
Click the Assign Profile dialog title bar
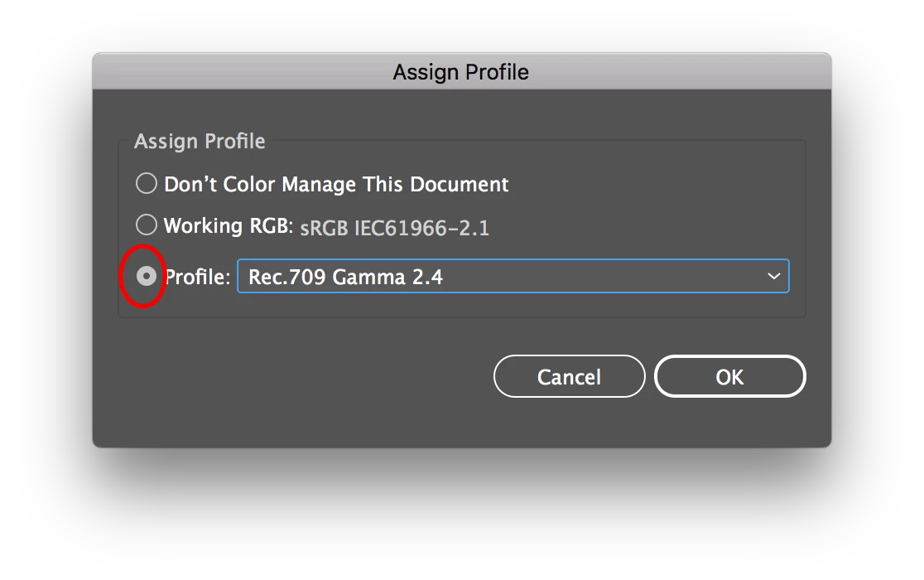(x=461, y=72)
